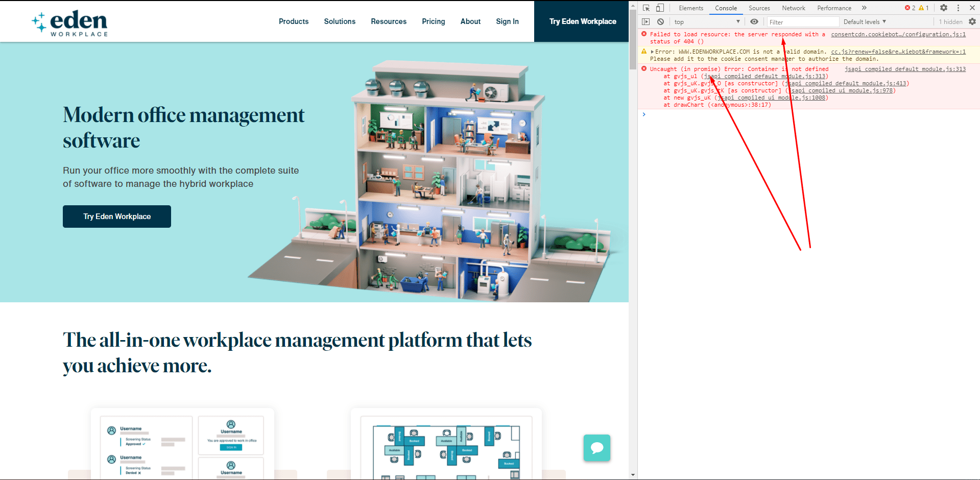
Task: Open the About menu item
Action: pyautogui.click(x=470, y=21)
